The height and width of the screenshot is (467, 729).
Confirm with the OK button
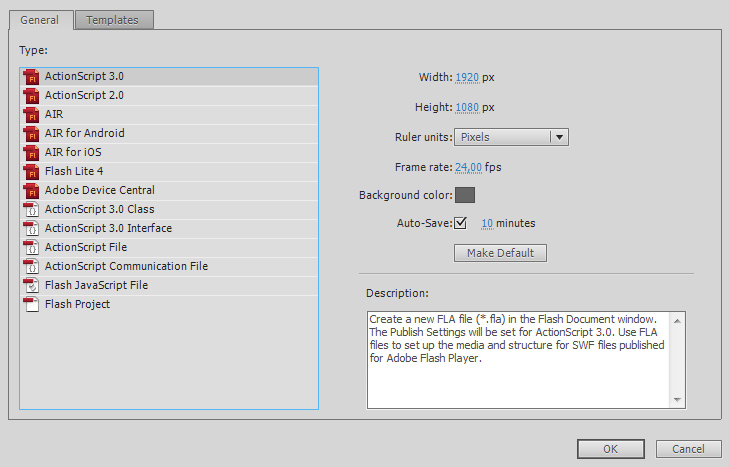point(610,449)
